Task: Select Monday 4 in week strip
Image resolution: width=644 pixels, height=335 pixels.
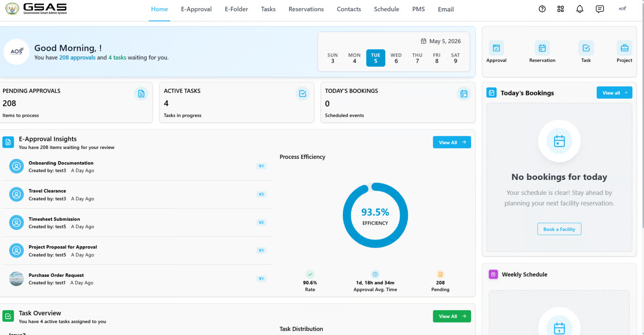Action: 354,58
